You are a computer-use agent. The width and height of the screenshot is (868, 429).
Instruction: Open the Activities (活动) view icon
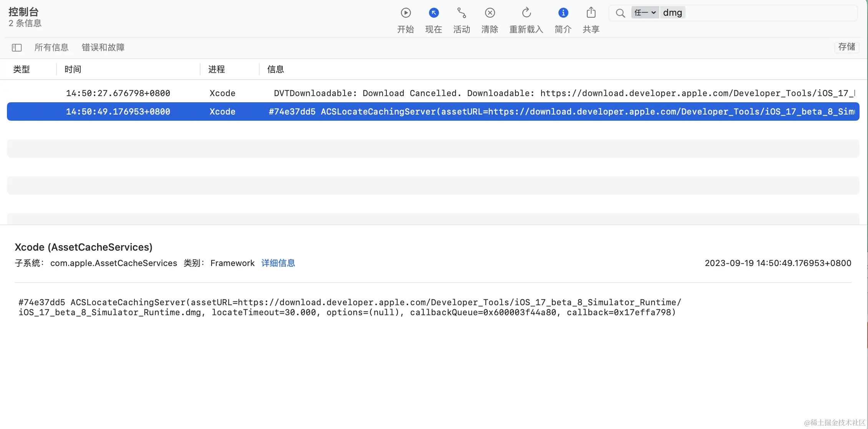461,13
